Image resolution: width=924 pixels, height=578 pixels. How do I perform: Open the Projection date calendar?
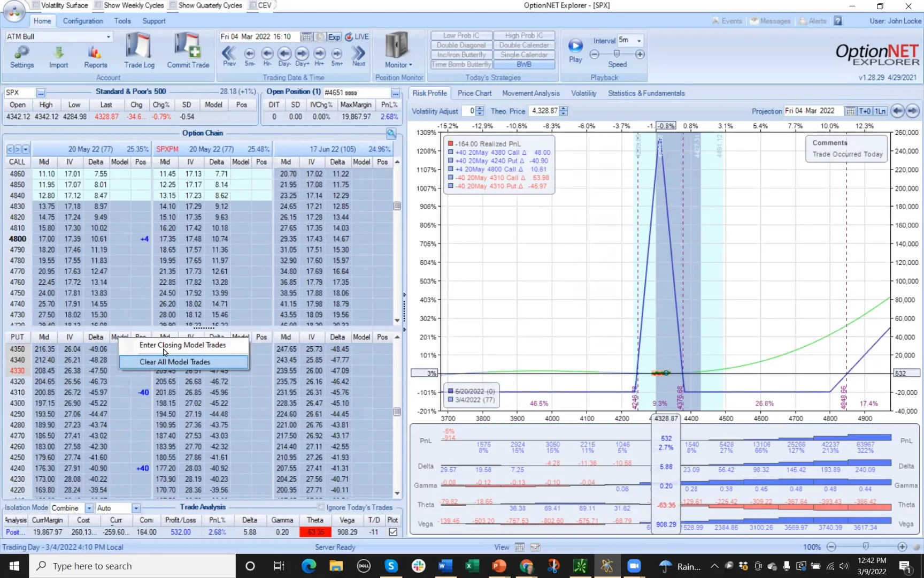click(850, 111)
